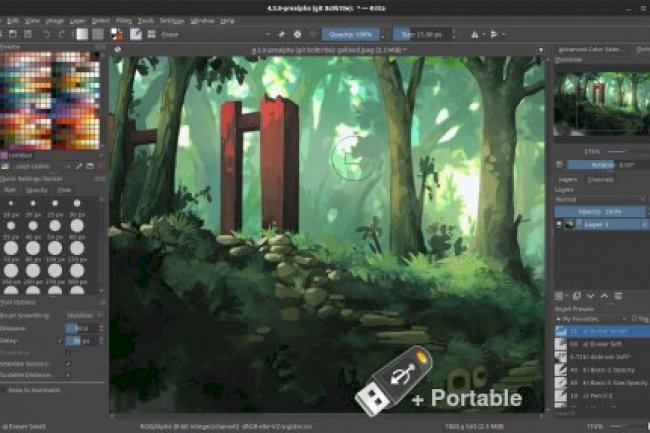650x433 pixels.
Task: Open the brush editor settings icon
Action: click(x=135, y=34)
